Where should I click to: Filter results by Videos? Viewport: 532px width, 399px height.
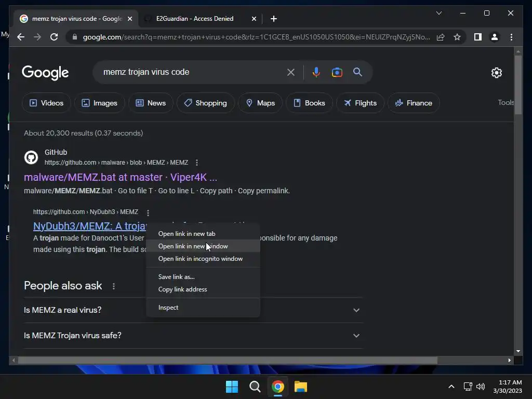tap(46, 103)
